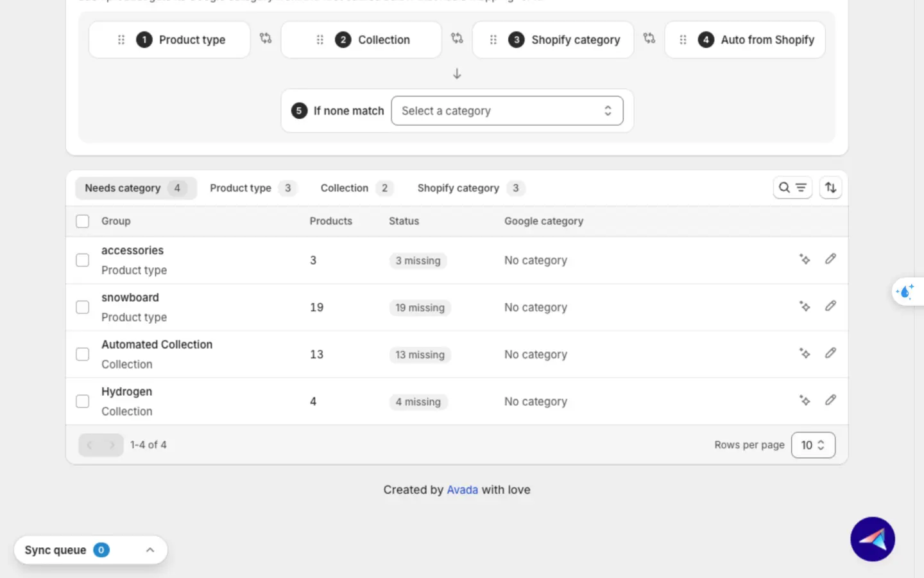Open the chat launcher bubble
The image size is (924, 578).
873,539
